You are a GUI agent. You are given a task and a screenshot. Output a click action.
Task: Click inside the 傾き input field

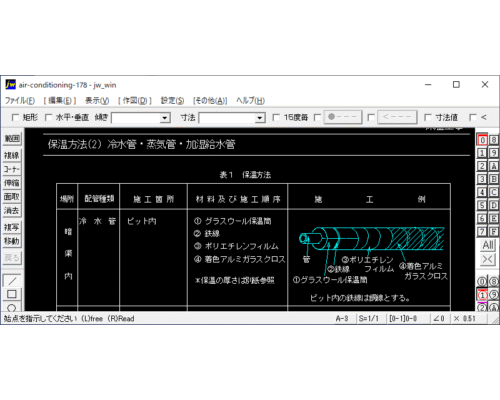tap(136, 118)
